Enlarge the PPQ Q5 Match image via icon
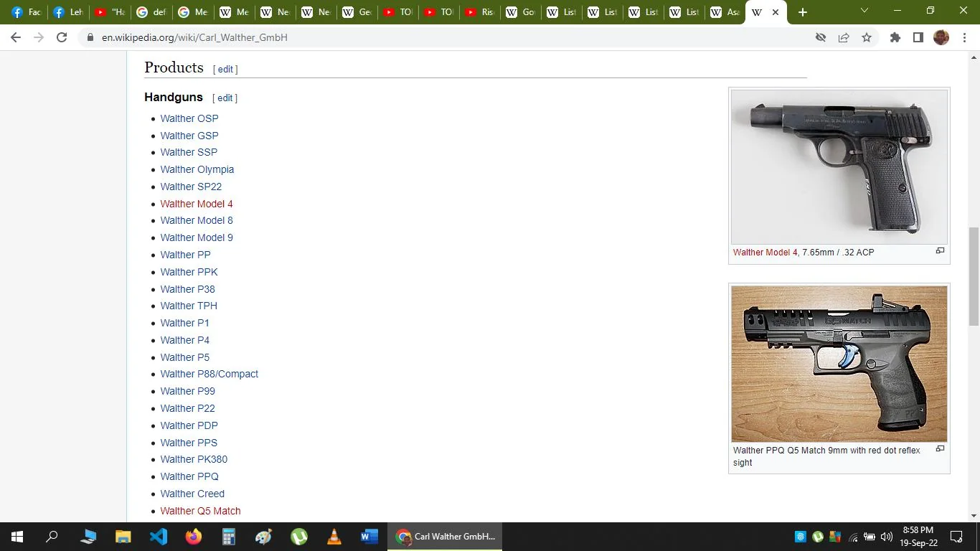This screenshot has height=551, width=980. pos(940,449)
